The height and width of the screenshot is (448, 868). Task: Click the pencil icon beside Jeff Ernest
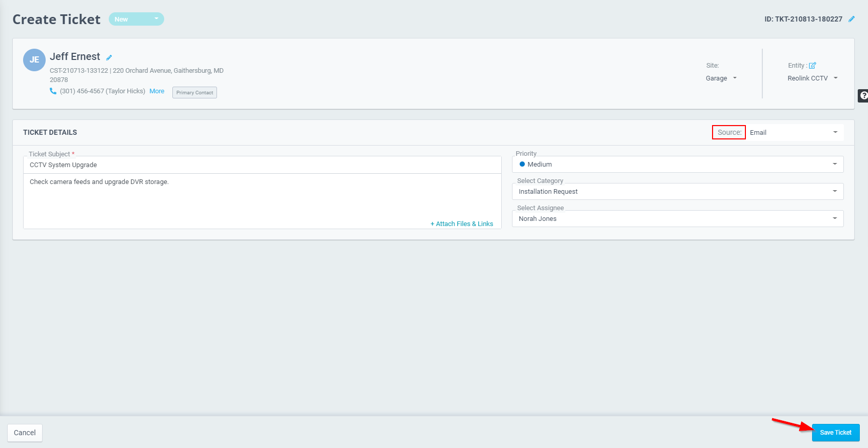pos(109,57)
